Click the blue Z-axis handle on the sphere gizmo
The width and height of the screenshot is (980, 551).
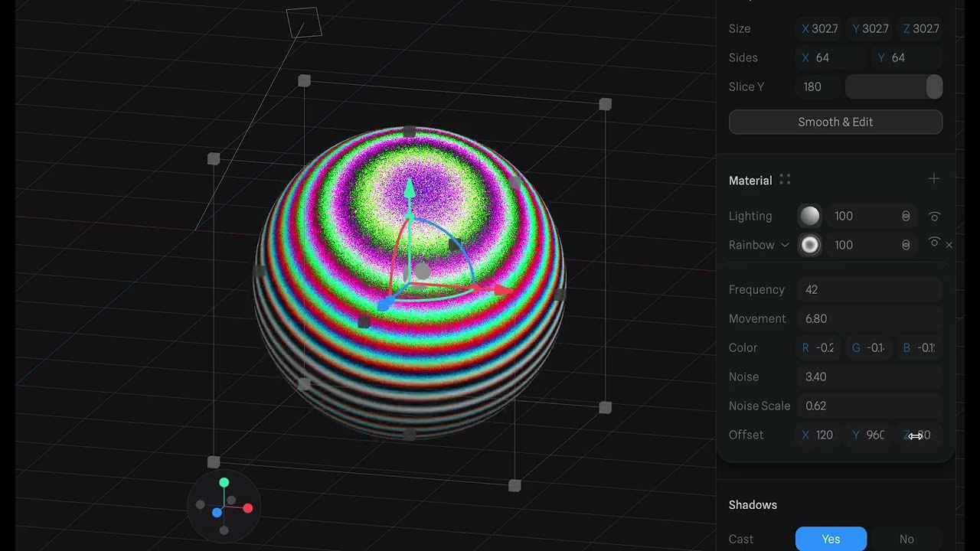tap(386, 305)
